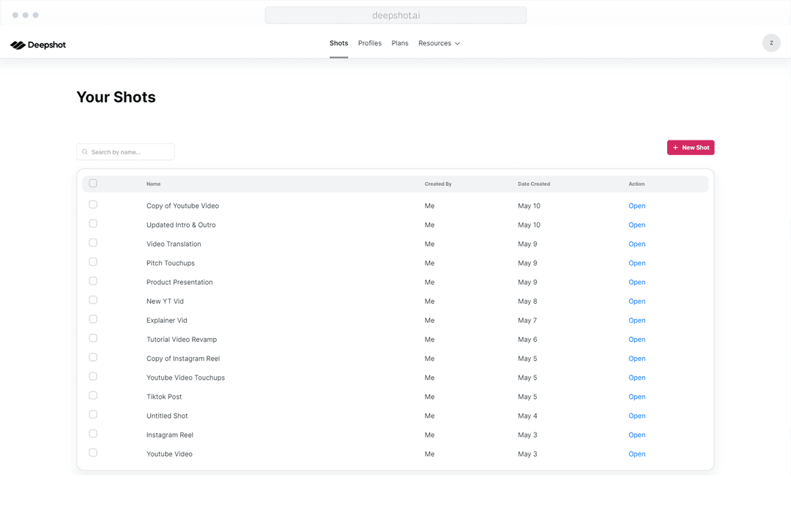Focus the Search by name field
This screenshot has width=791, height=532.
point(130,152)
